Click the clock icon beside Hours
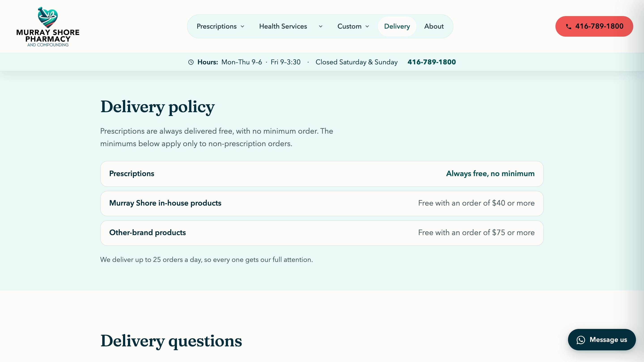644x362 pixels. 191,62
